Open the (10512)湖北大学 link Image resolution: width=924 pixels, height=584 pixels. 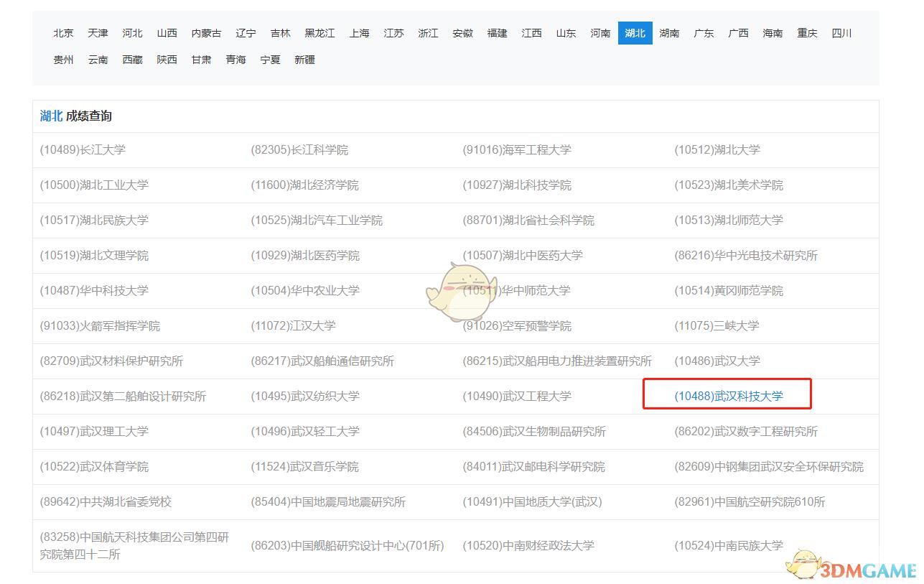pyautogui.click(x=717, y=150)
